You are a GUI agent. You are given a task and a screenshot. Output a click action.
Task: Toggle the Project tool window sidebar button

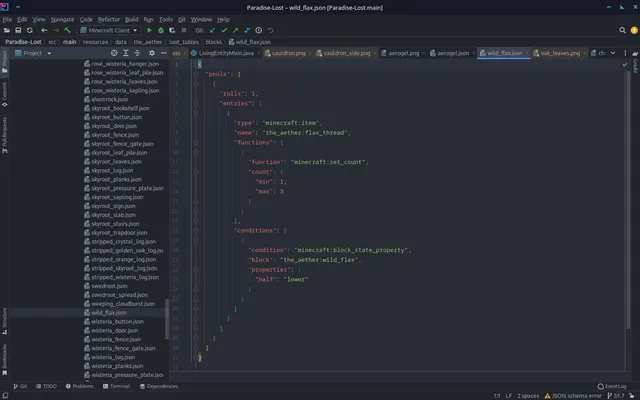click(x=4, y=62)
